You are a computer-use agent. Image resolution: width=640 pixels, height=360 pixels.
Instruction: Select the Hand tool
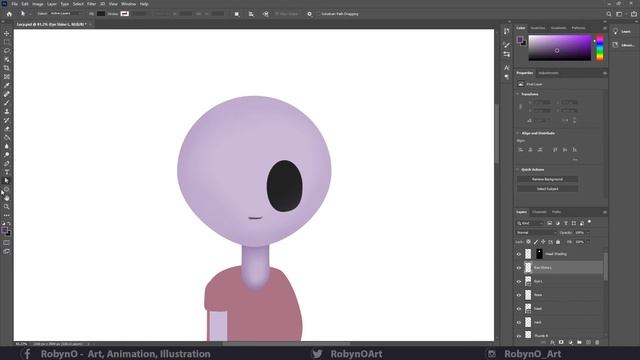[7, 198]
